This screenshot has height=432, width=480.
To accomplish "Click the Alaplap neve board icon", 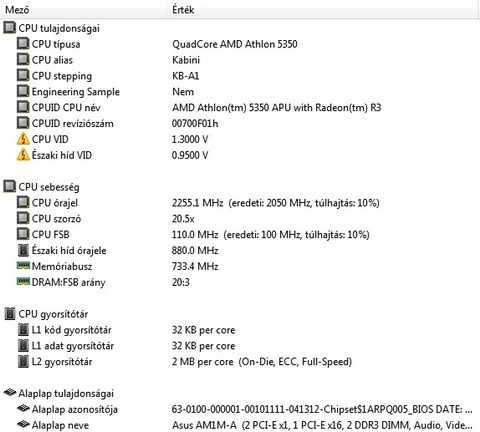I will [23, 424].
